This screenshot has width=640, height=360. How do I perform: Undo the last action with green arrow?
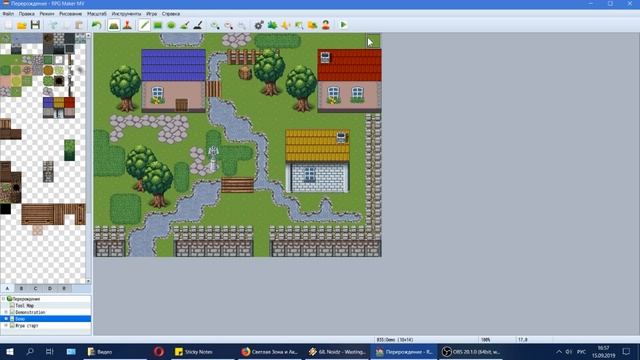tap(96, 25)
